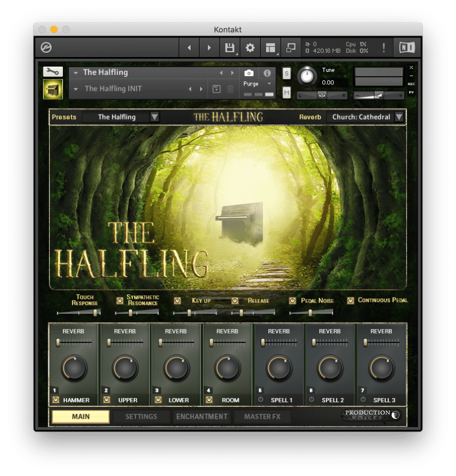Click the Pedal Noise slider
The image size is (456, 476).
tap(311, 313)
